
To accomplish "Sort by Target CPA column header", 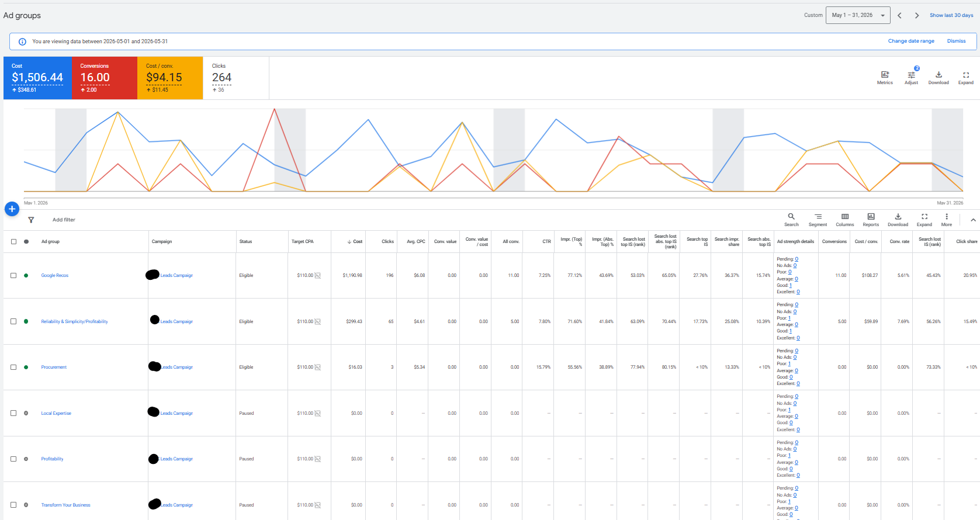I will (302, 242).
